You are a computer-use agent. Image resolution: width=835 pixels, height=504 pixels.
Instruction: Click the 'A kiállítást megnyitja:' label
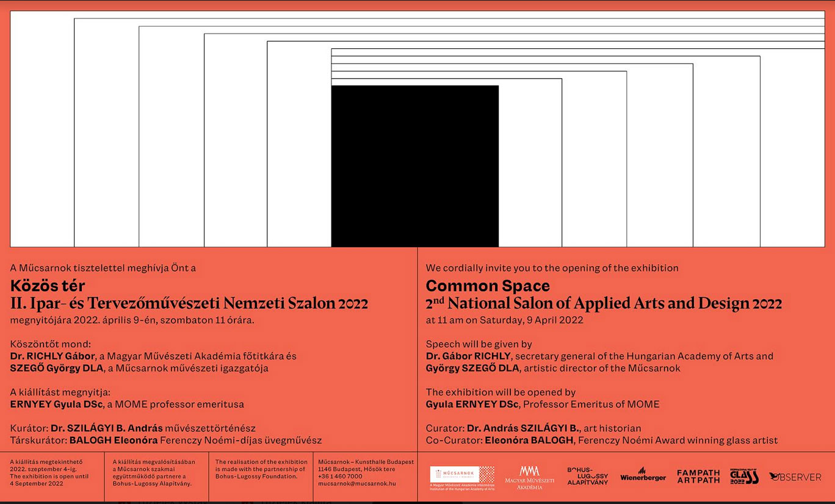click(x=60, y=392)
